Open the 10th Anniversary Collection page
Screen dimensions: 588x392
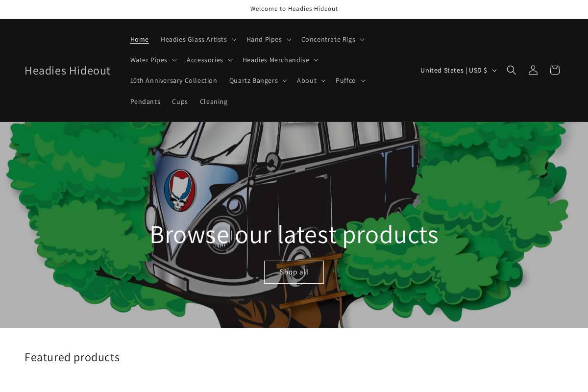coord(173,80)
